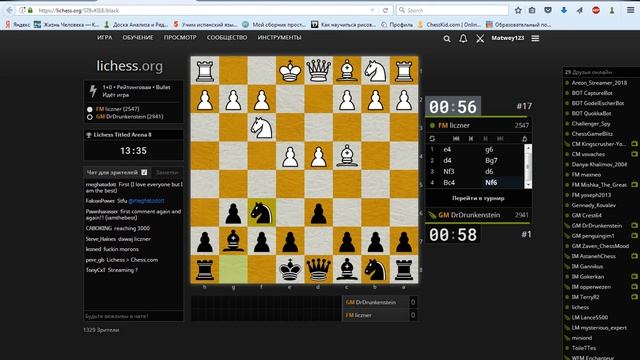Open lichess notifications bell
Viewport: 640px width, 360px height.
463,38
